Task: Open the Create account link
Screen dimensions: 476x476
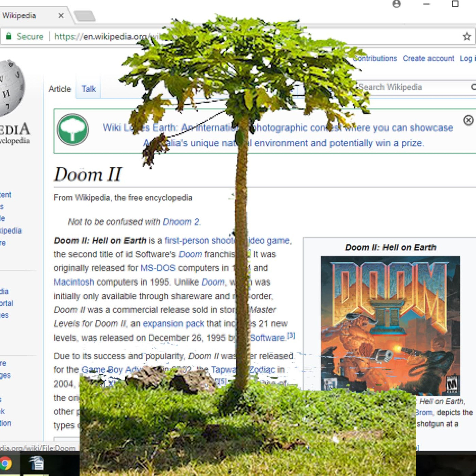Action: pos(428,58)
